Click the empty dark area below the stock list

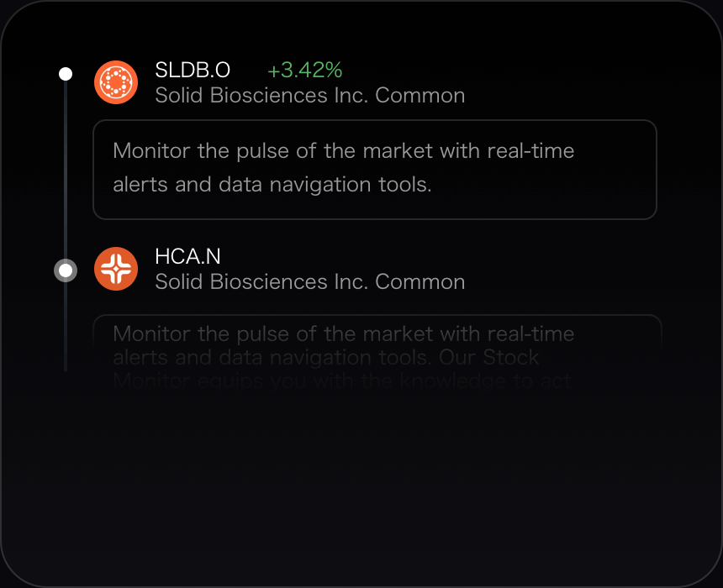click(361, 487)
